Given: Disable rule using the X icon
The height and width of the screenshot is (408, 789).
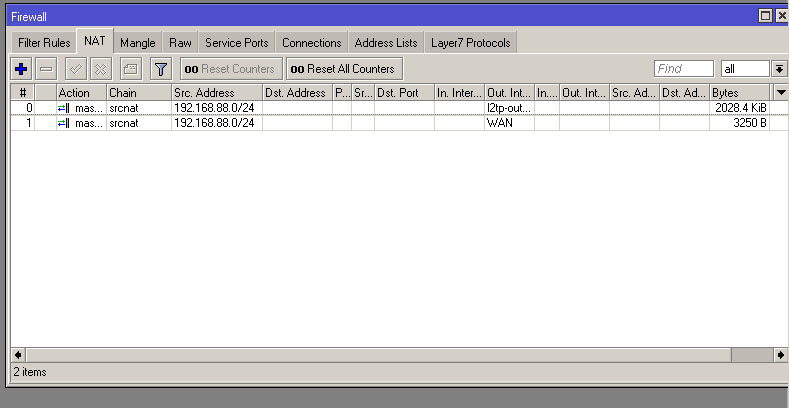Looking at the screenshot, I should [x=101, y=69].
